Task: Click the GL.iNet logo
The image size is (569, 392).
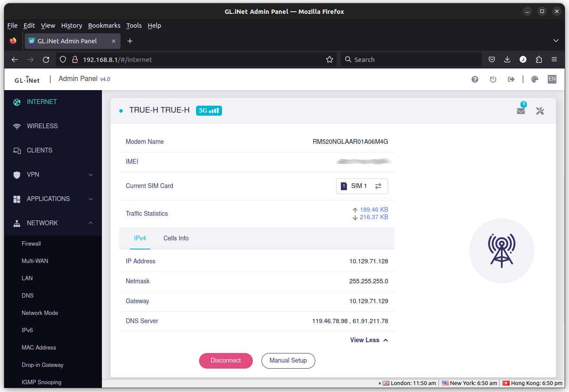Action: point(27,79)
